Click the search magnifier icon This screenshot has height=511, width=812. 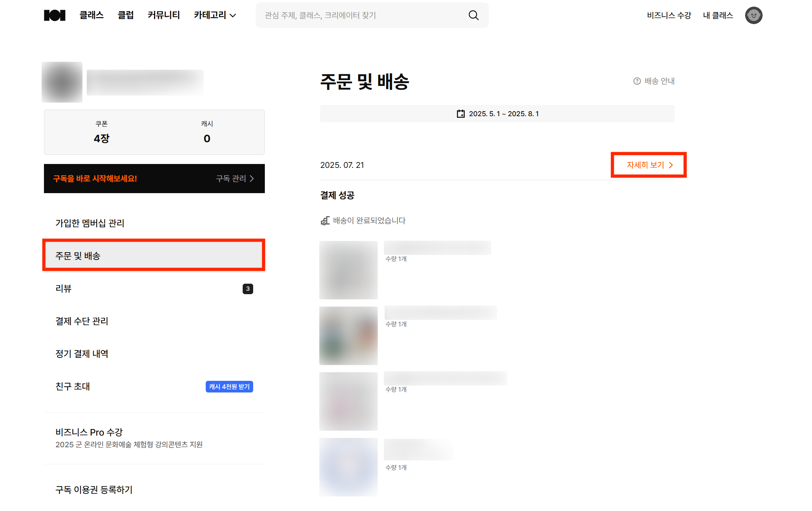(x=473, y=15)
